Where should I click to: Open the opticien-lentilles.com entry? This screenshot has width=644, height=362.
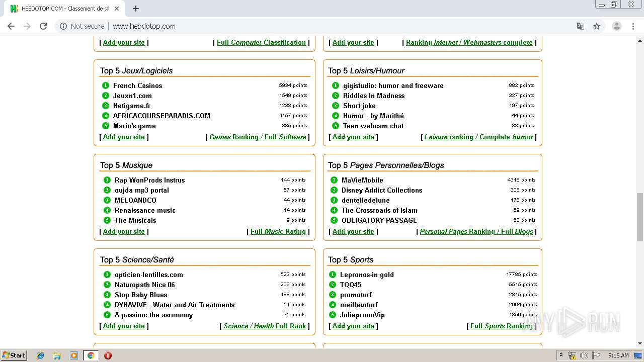tap(149, 275)
